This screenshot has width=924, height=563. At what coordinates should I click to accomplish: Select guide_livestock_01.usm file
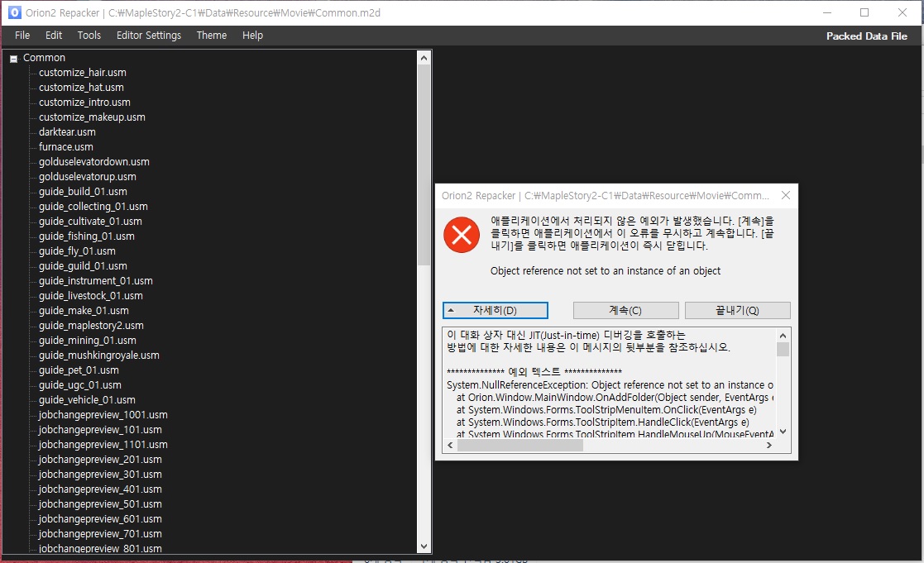click(91, 296)
